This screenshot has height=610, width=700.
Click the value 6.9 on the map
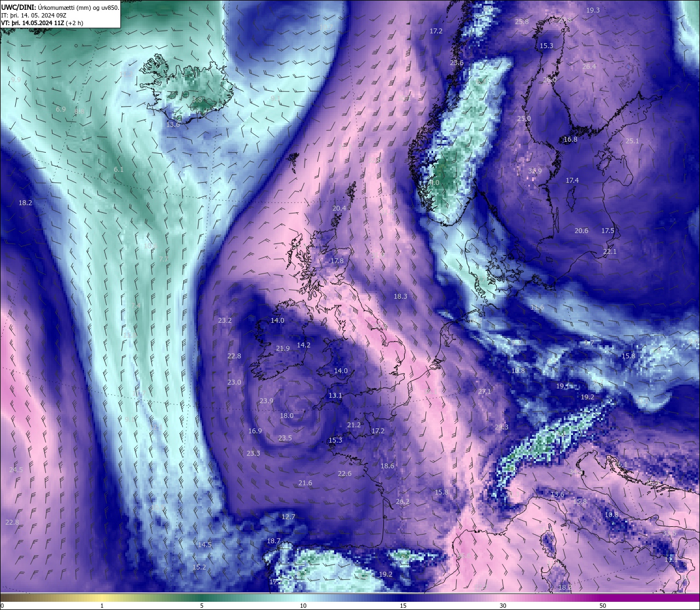pyautogui.click(x=61, y=109)
